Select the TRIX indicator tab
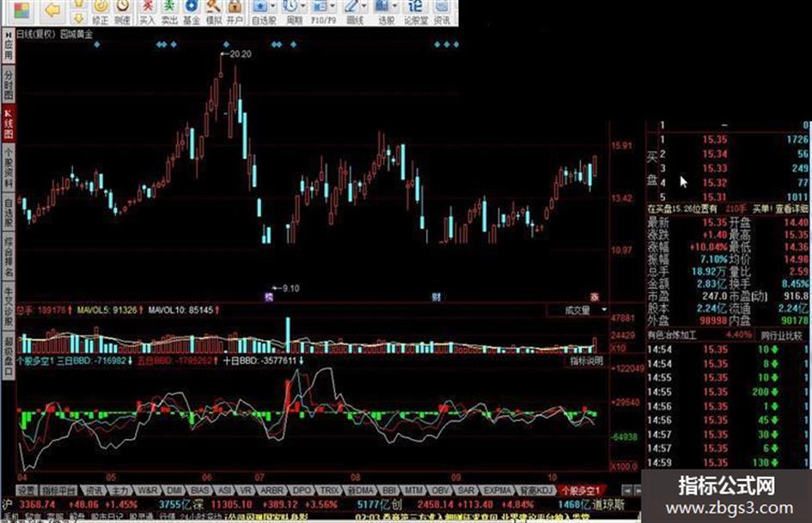Screen dimensions: 812x523 (x=329, y=490)
